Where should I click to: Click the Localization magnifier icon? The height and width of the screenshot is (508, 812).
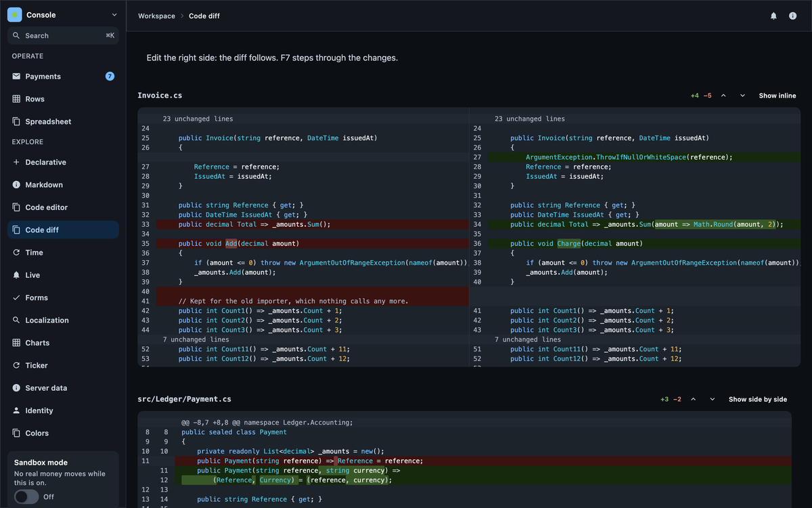(x=16, y=320)
